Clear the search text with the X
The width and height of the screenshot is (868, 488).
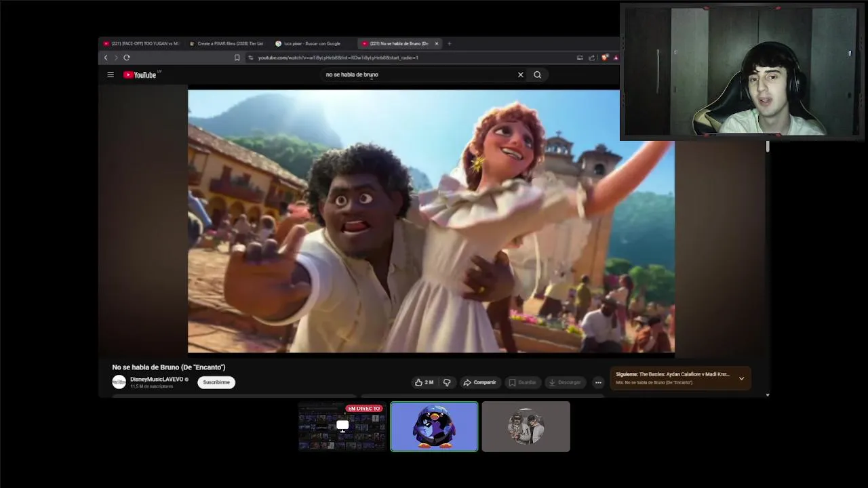(521, 75)
